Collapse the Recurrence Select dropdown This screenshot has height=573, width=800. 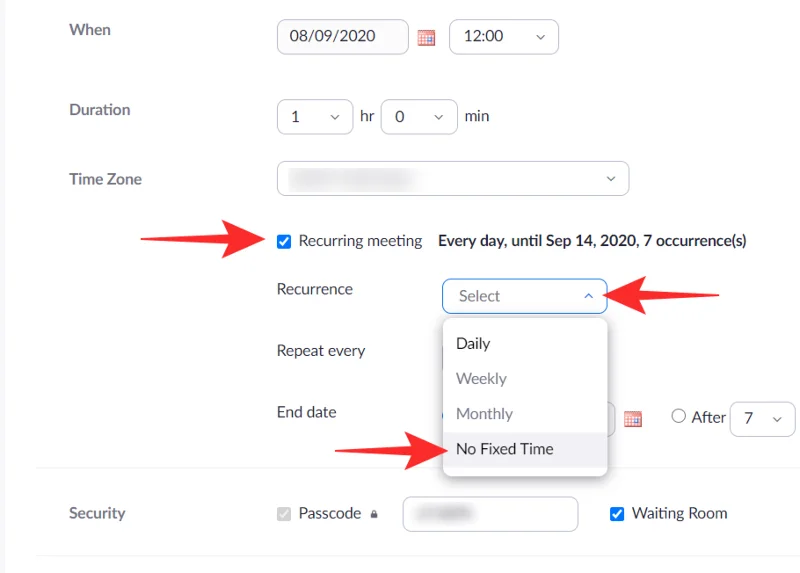pos(524,296)
